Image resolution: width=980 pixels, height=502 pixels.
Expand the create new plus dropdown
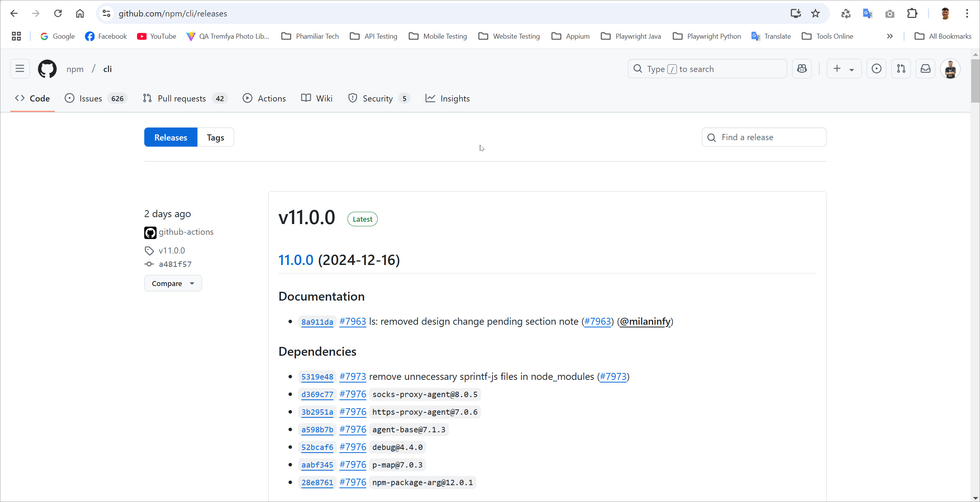[x=844, y=69]
